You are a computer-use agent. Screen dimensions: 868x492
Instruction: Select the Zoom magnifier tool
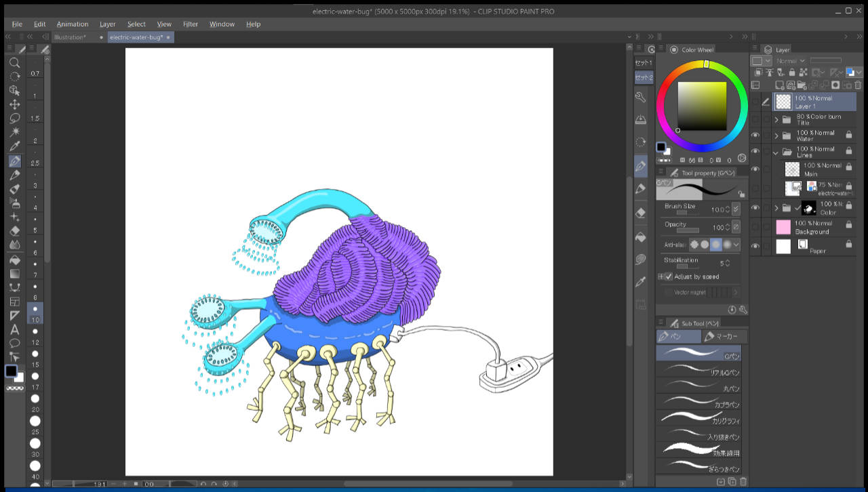point(14,62)
